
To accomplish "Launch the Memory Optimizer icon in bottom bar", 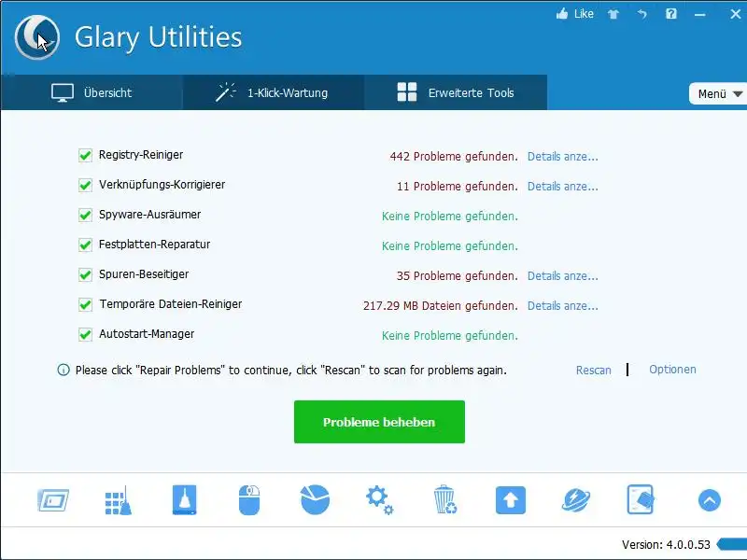I will pos(53,500).
